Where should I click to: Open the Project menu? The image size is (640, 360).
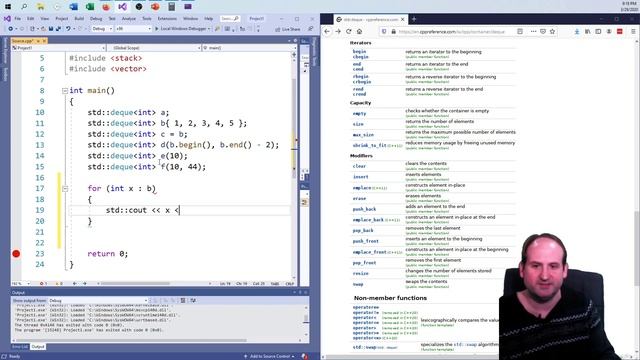pyautogui.click(x=62, y=19)
